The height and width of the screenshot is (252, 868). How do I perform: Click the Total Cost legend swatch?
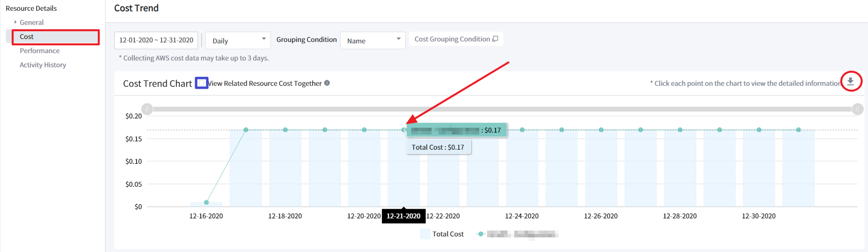click(425, 234)
